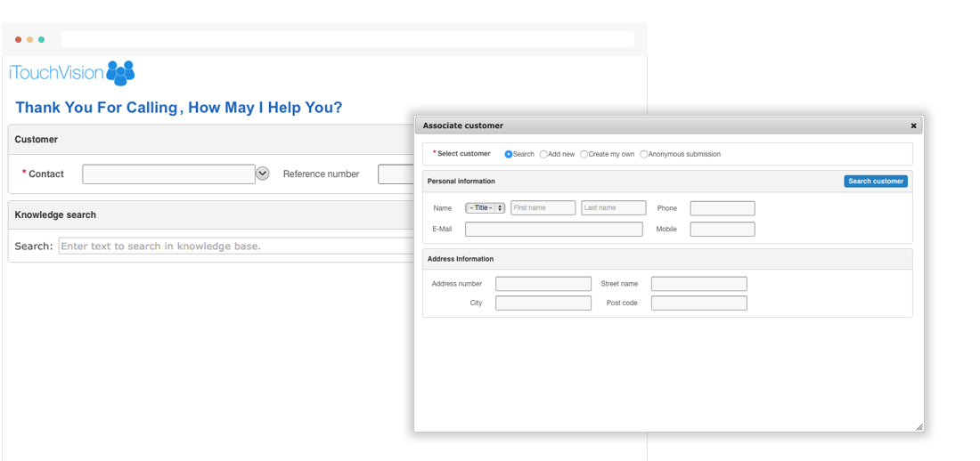Image resolution: width=980 pixels, height=461 pixels.
Task: Select the Add new radio option
Action: pyautogui.click(x=543, y=154)
